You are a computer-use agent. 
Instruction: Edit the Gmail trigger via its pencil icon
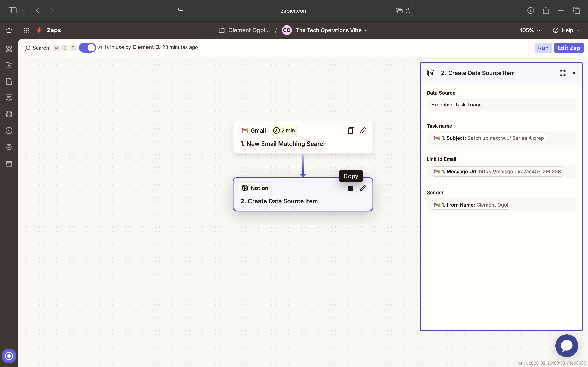[x=363, y=130]
